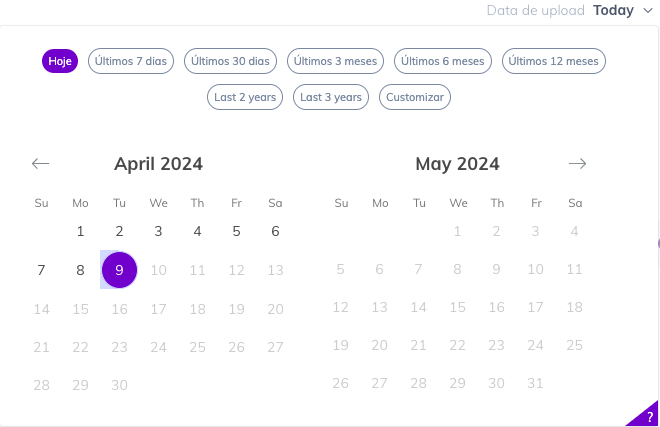Advance to next month with right arrow
Viewport: 660px width, 427px height.
[x=577, y=163]
